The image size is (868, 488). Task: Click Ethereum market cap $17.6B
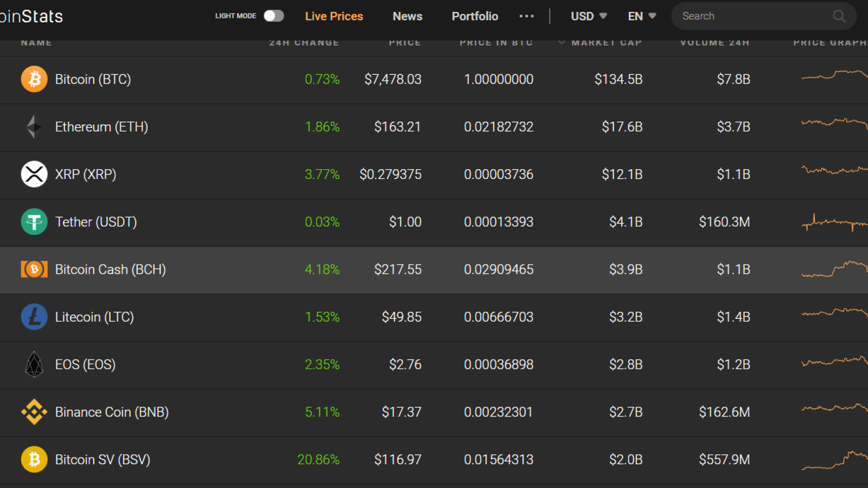tap(622, 127)
